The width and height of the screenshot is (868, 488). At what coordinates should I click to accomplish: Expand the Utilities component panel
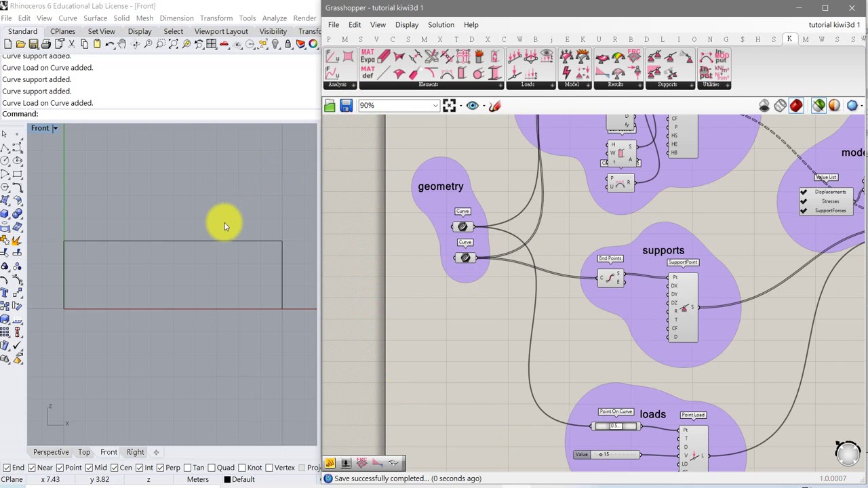728,85
